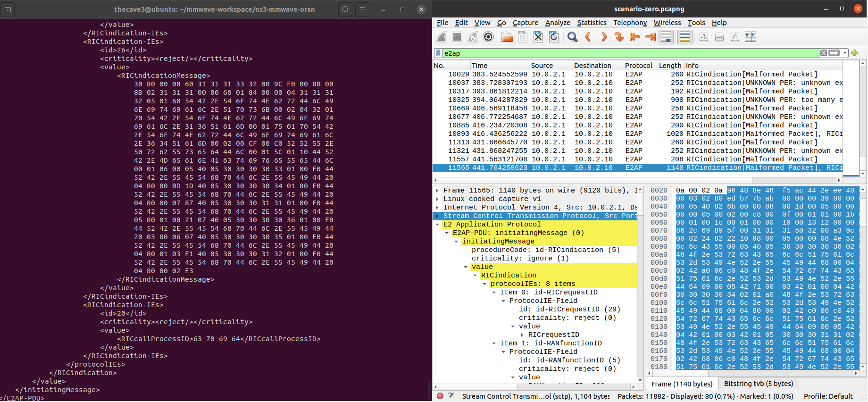The height and width of the screenshot is (402, 868).
Task: Open the terminal search button
Action: (x=345, y=9)
